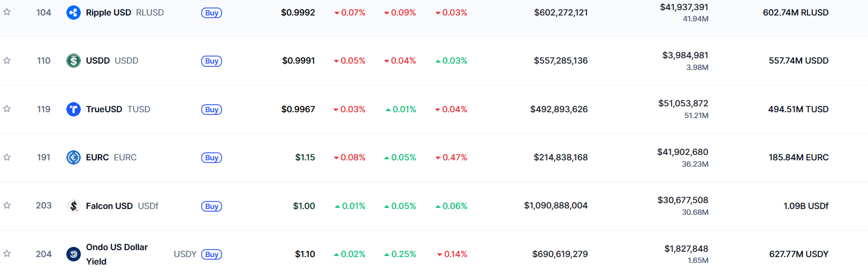The width and height of the screenshot is (868, 279).
Task: Click Buy button for Ripple USD
Action: click(x=211, y=13)
